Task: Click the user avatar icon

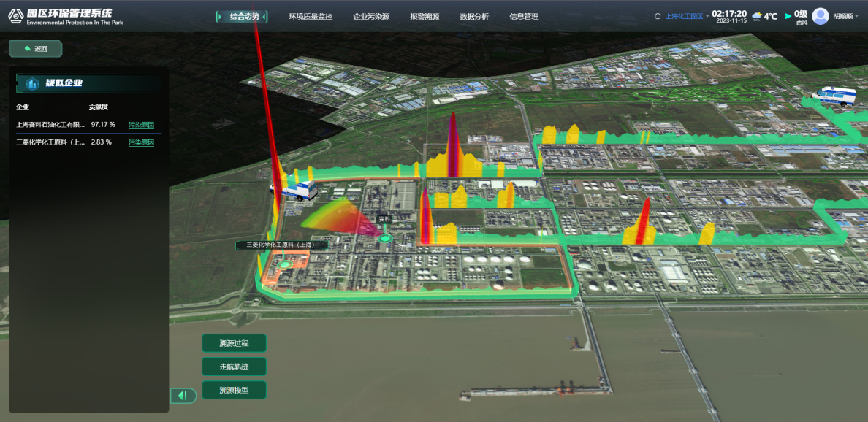Action: [821, 16]
